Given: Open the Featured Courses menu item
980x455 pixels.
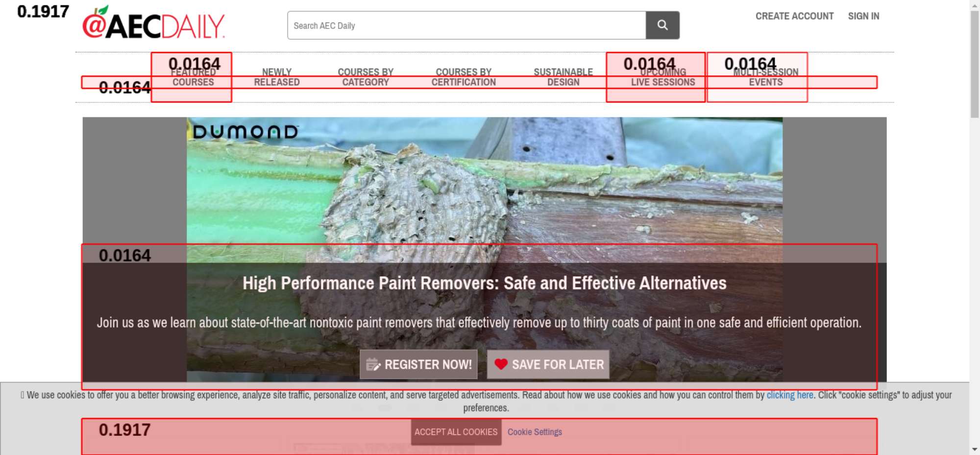Looking at the screenshot, I should coord(193,77).
